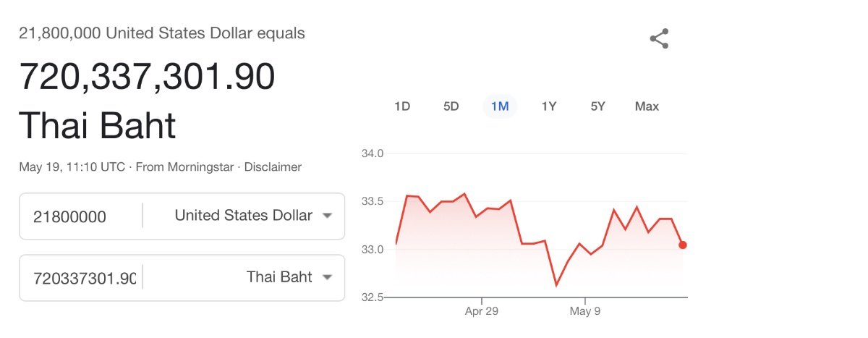868x338 pixels.
Task: Open the United States Dollar currency dropdown
Action: pyautogui.click(x=244, y=216)
